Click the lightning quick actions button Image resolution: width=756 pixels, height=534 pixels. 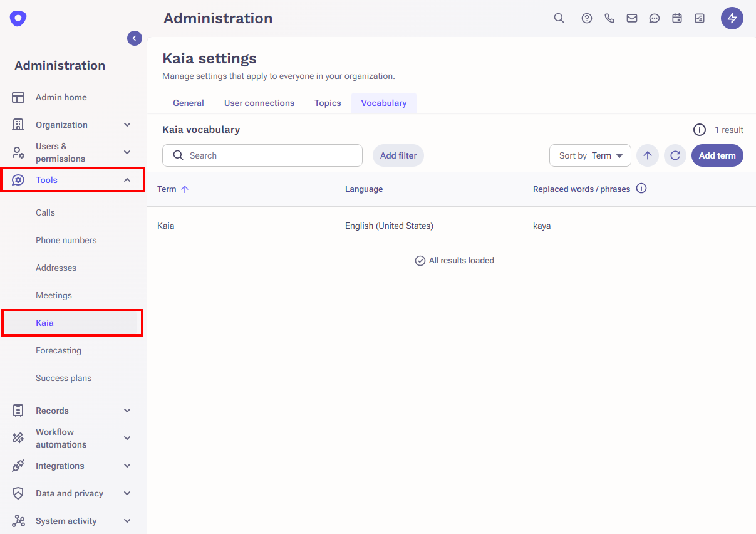pos(732,18)
